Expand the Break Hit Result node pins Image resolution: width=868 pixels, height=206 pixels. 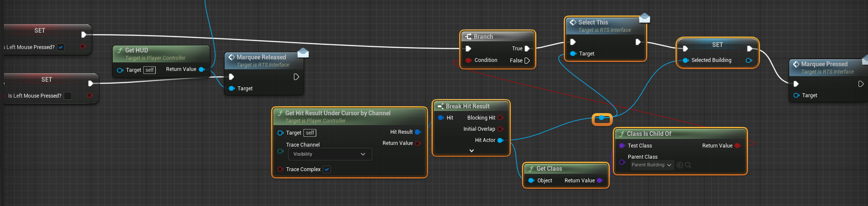pos(472,151)
